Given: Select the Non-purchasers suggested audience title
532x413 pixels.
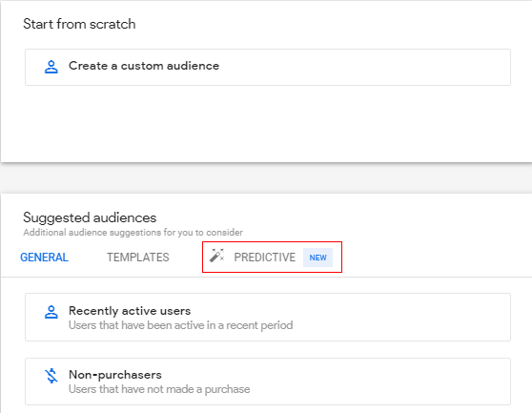Looking at the screenshot, I should [115, 375].
